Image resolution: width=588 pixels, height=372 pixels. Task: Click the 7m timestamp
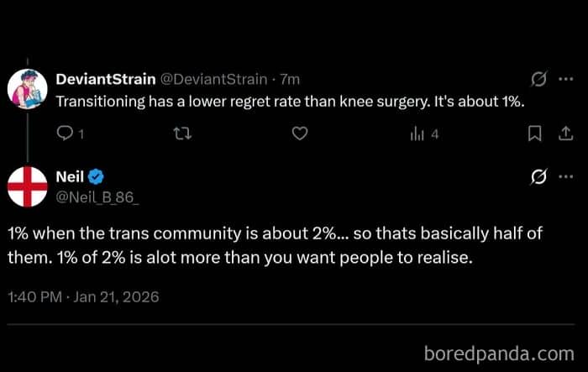click(x=290, y=80)
